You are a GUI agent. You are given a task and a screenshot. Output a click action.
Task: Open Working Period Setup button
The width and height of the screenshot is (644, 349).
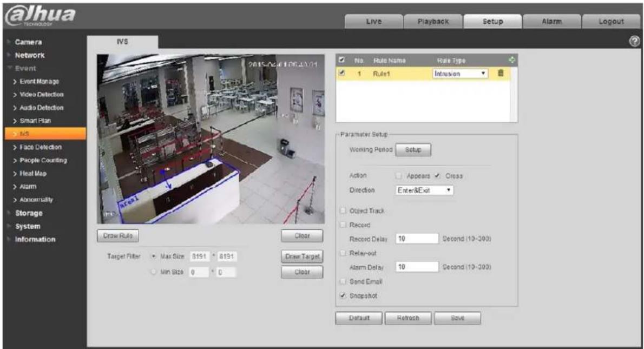(x=413, y=149)
